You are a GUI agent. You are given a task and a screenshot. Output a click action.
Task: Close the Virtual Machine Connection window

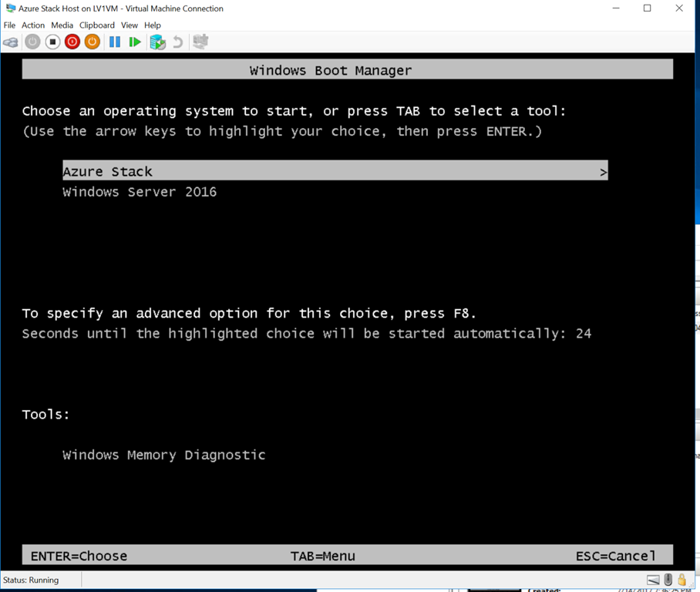point(679,8)
